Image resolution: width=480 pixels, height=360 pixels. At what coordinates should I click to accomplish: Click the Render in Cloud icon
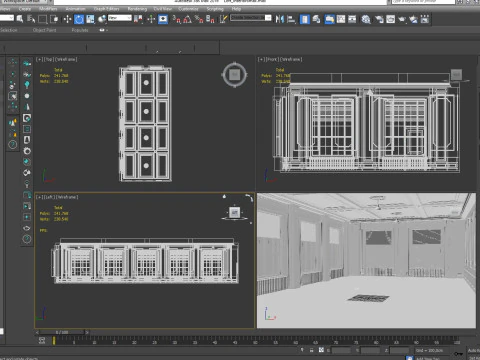[413, 19]
